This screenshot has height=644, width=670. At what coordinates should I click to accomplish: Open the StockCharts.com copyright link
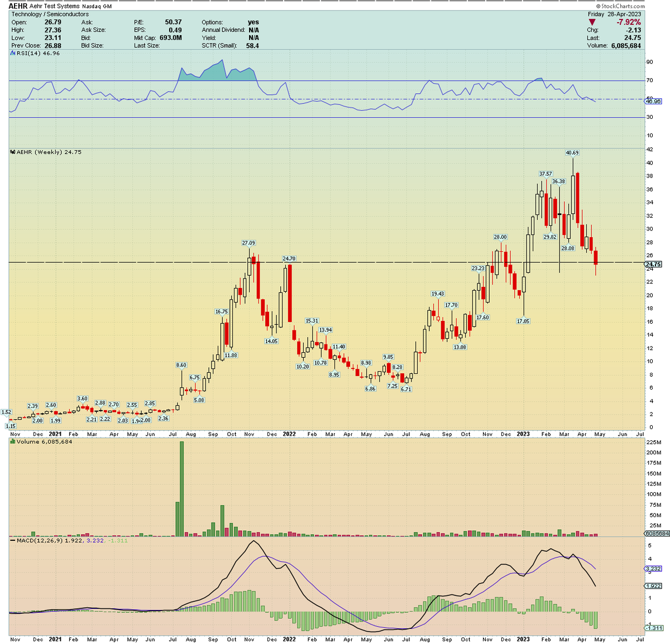[x=620, y=6]
